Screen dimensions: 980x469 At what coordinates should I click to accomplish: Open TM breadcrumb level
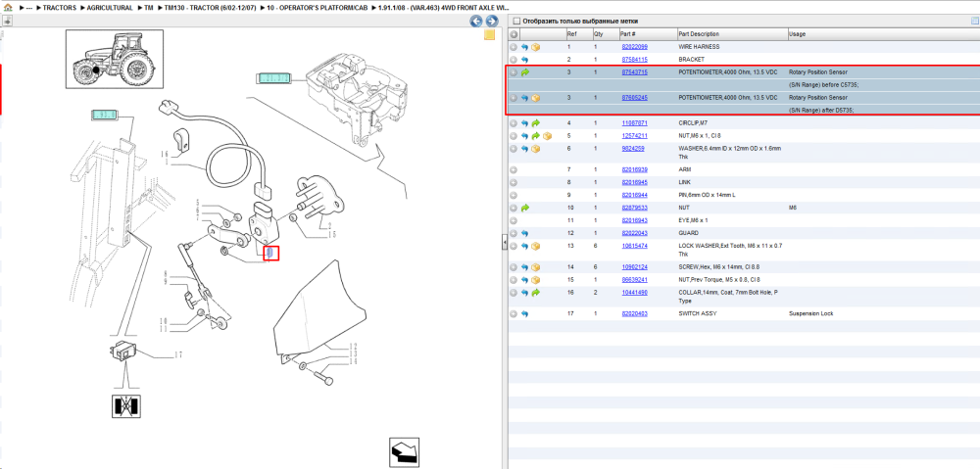click(x=149, y=8)
